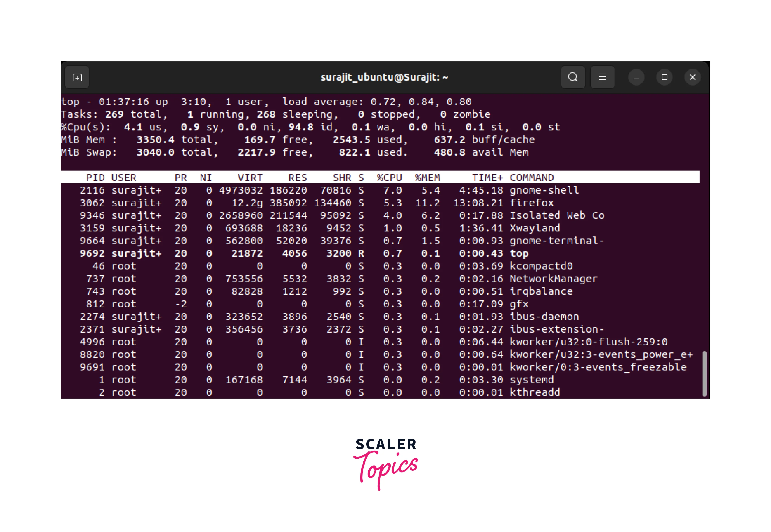Click the PID column header

95,177
